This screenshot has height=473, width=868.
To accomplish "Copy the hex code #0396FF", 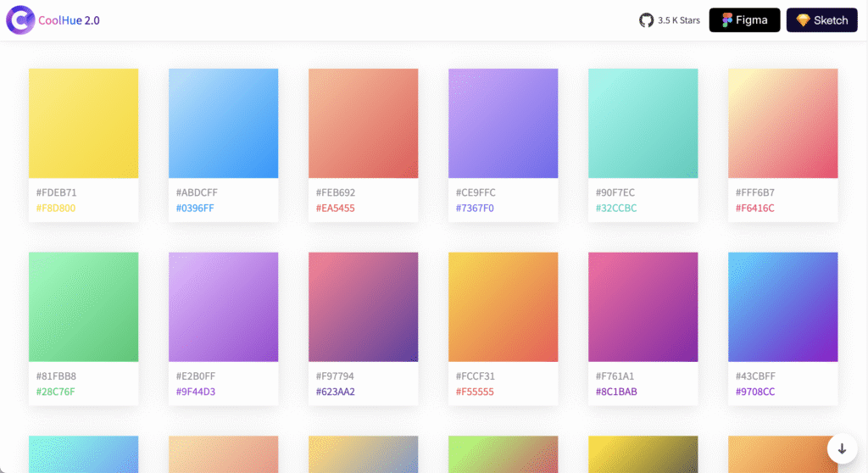I will click(195, 209).
